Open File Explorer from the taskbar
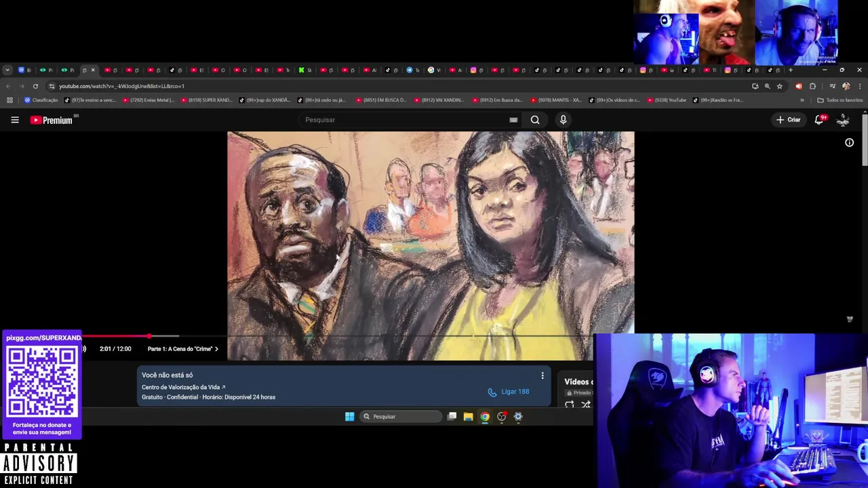868x488 pixels. [x=468, y=417]
